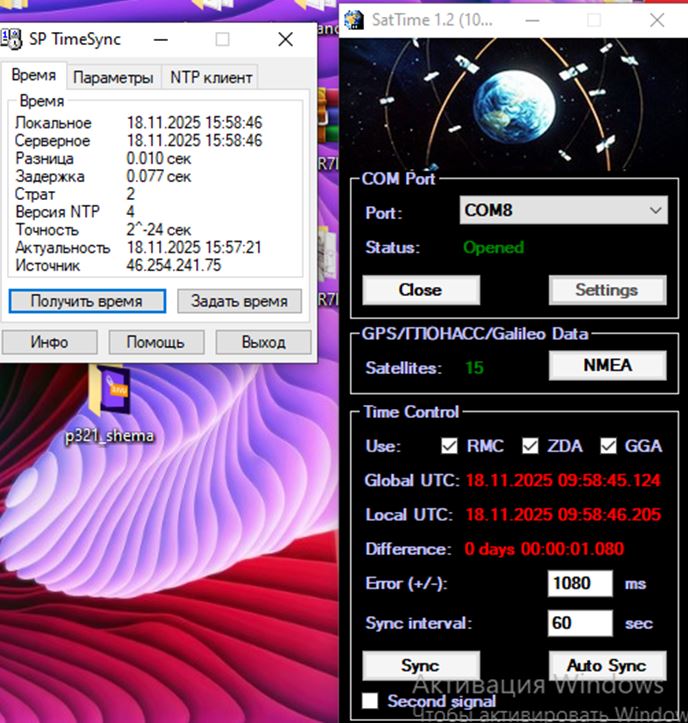This screenshot has width=688, height=723.
Task: Select the Время tab
Action: tap(34, 77)
